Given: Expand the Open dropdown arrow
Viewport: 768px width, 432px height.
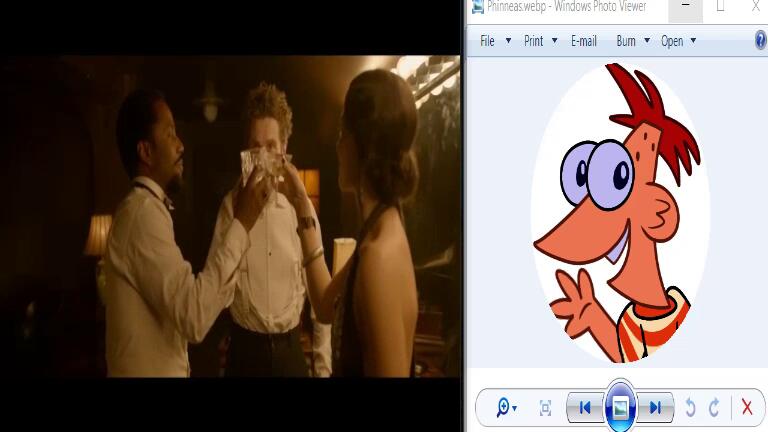Looking at the screenshot, I should coord(693,41).
